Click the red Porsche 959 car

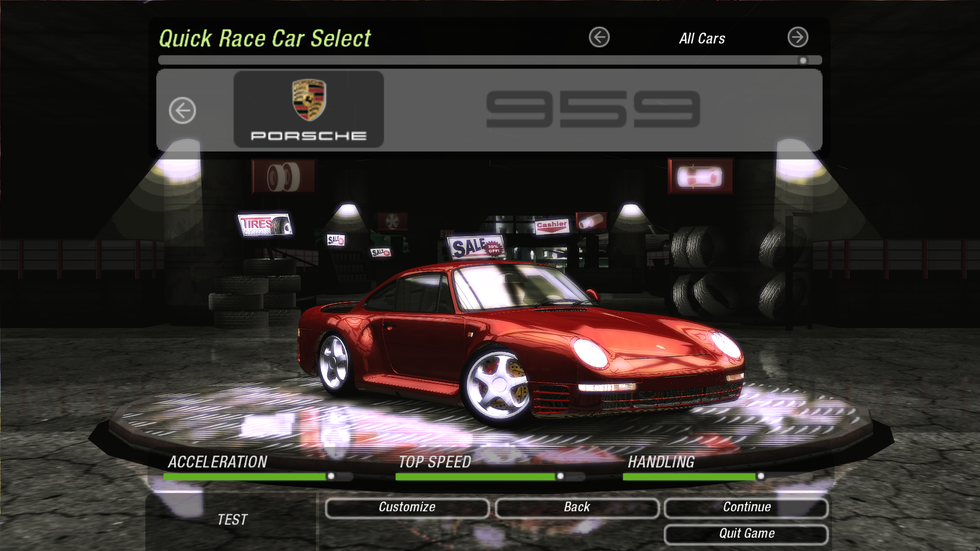click(x=521, y=344)
